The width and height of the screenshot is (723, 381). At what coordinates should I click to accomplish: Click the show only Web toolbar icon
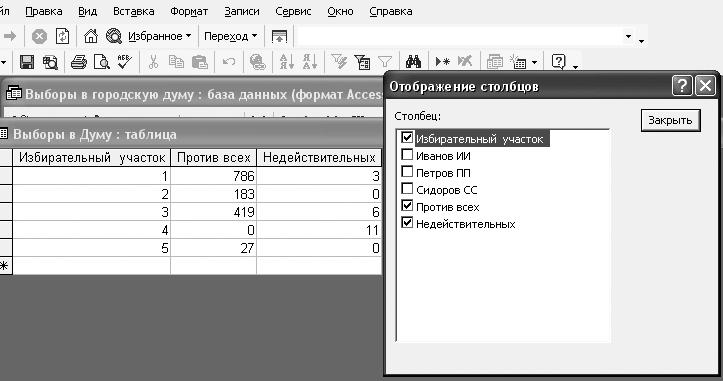pos(279,36)
